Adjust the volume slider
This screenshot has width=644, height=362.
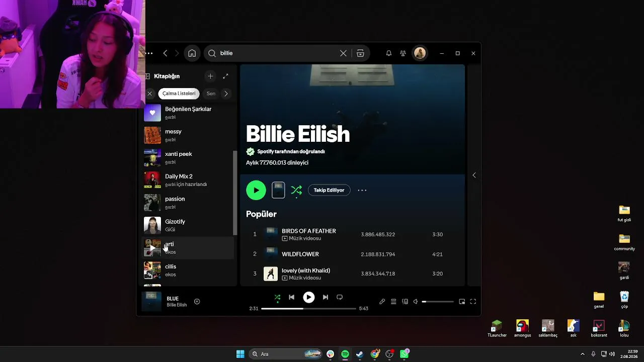point(438,302)
